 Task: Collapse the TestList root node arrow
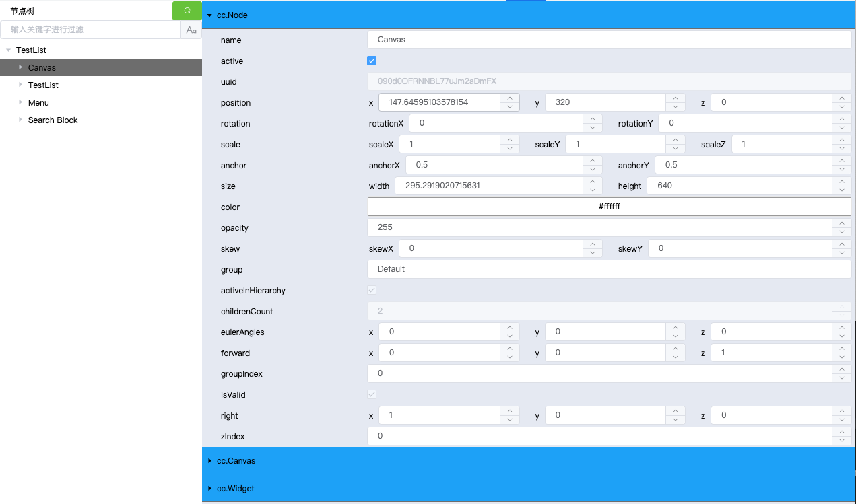8,50
